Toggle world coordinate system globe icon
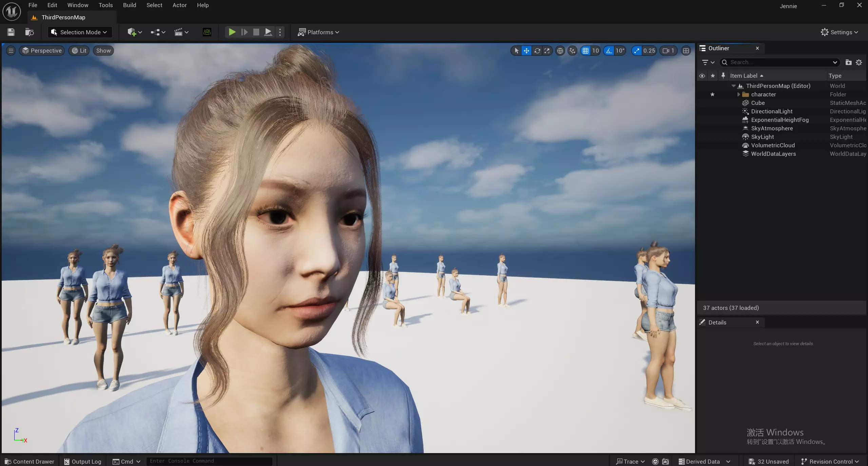This screenshot has height=466, width=868. pyautogui.click(x=560, y=51)
